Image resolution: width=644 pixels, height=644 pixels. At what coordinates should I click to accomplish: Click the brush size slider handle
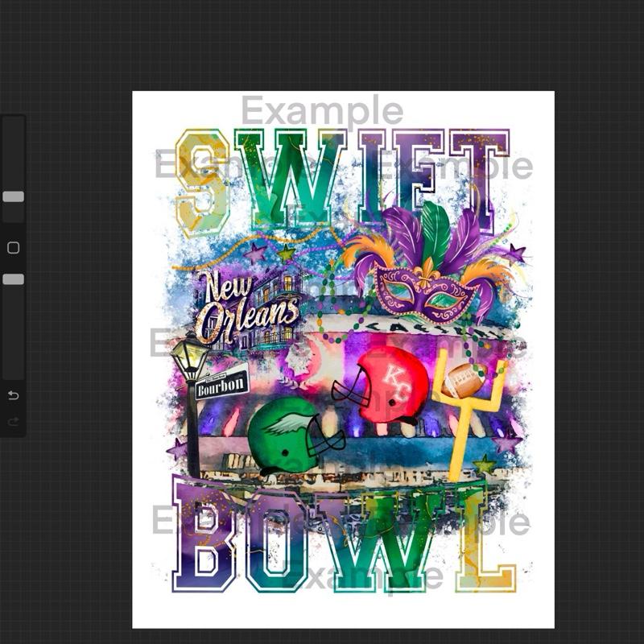pyautogui.click(x=13, y=196)
